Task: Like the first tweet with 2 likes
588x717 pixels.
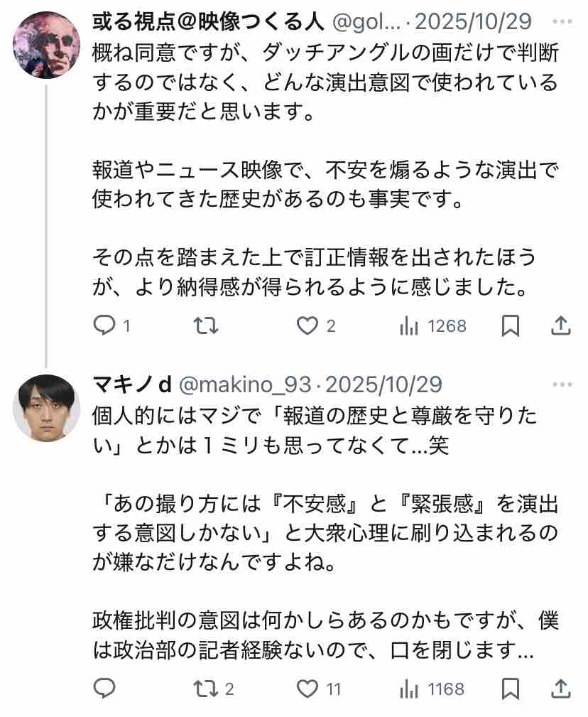Action: tap(307, 326)
